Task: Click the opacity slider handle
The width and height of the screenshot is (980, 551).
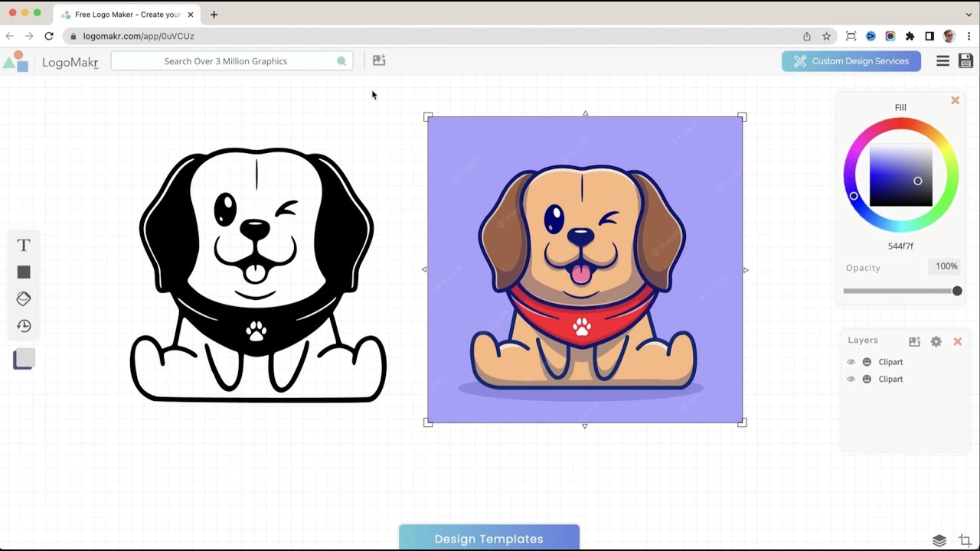Action: [957, 291]
